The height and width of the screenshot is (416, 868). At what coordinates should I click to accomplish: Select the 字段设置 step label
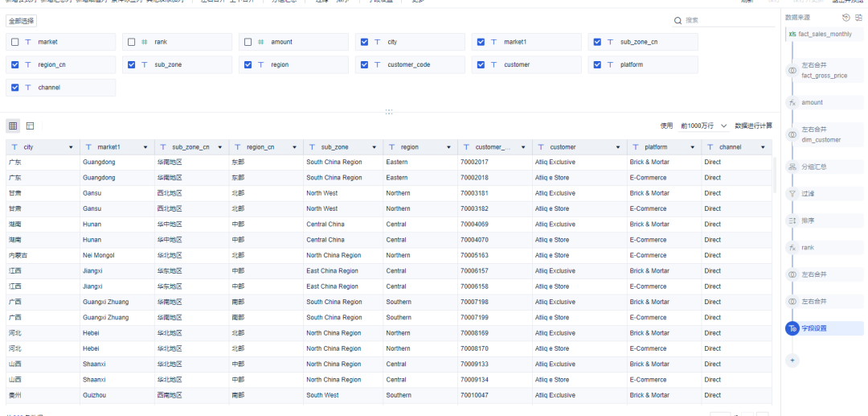click(813, 328)
